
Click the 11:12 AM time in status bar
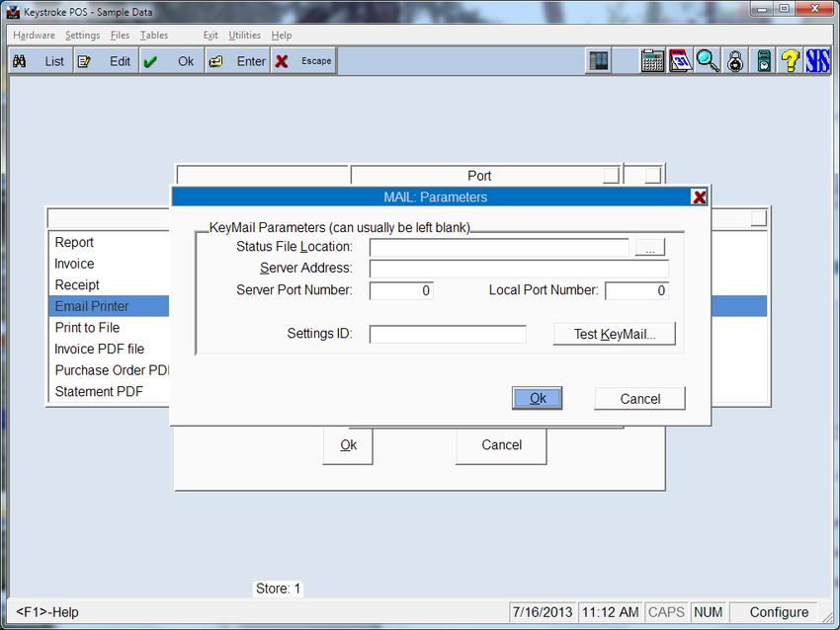tap(610, 612)
